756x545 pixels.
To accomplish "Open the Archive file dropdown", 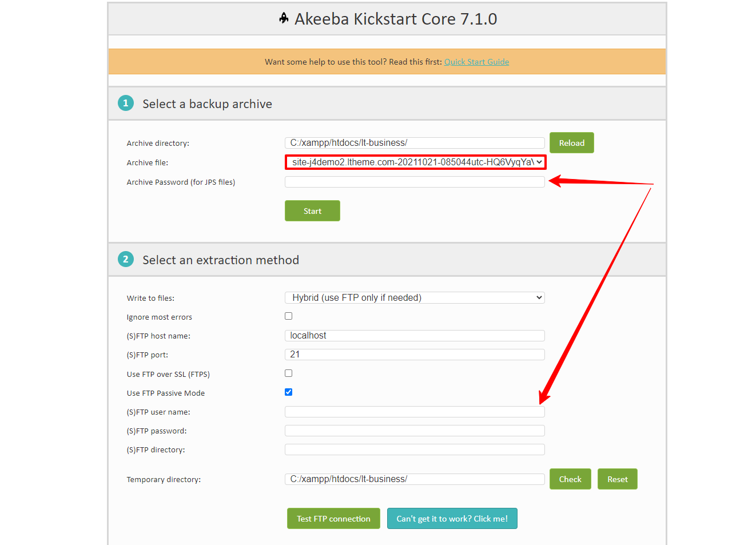I will [416, 162].
